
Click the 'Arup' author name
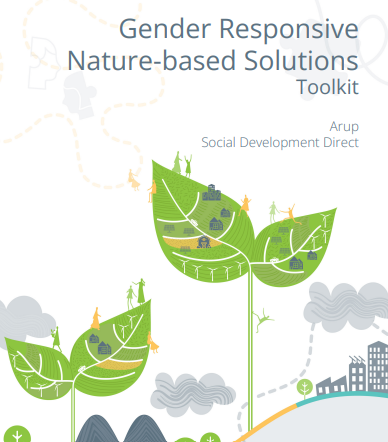click(344, 127)
